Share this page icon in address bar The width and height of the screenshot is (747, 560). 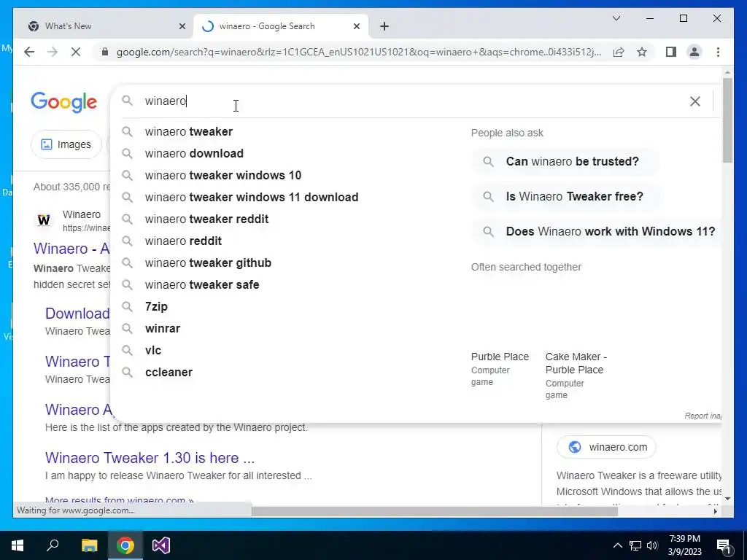click(x=619, y=52)
